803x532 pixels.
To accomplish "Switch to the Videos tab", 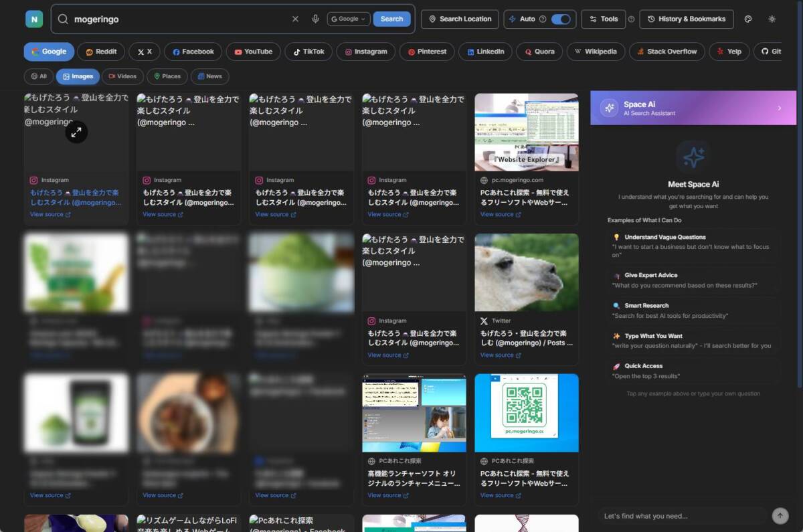I will click(x=122, y=76).
